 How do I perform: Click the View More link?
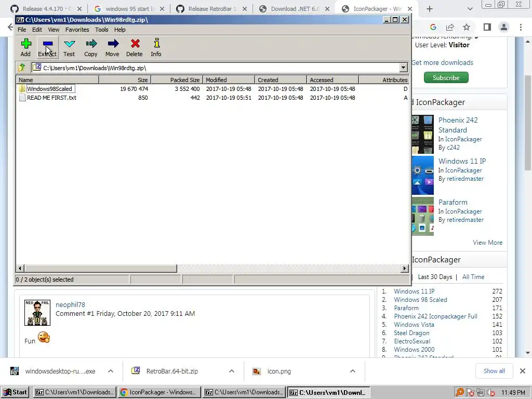click(487, 243)
